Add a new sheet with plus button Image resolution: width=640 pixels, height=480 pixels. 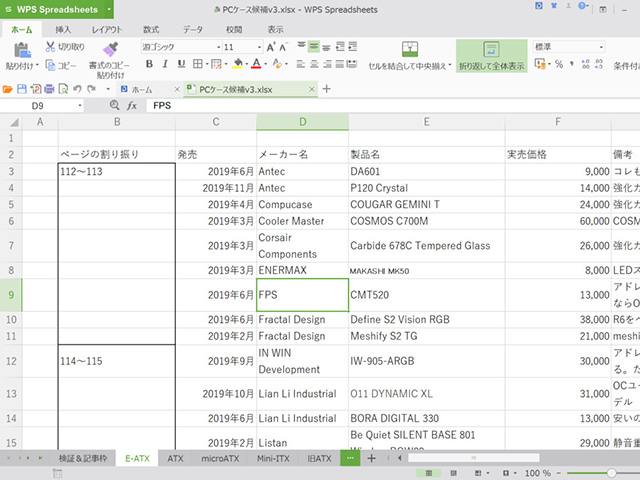tap(371, 458)
